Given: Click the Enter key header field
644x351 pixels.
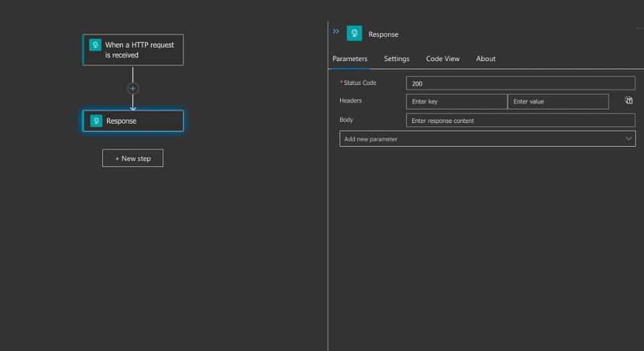Looking at the screenshot, I should 457,101.
